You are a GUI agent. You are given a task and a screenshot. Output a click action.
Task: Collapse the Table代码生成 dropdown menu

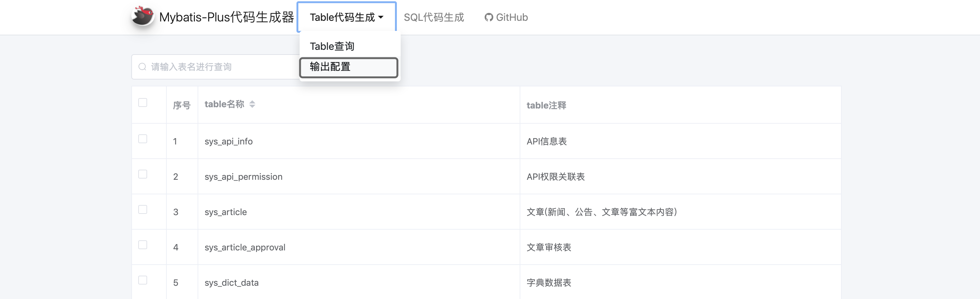(x=346, y=17)
